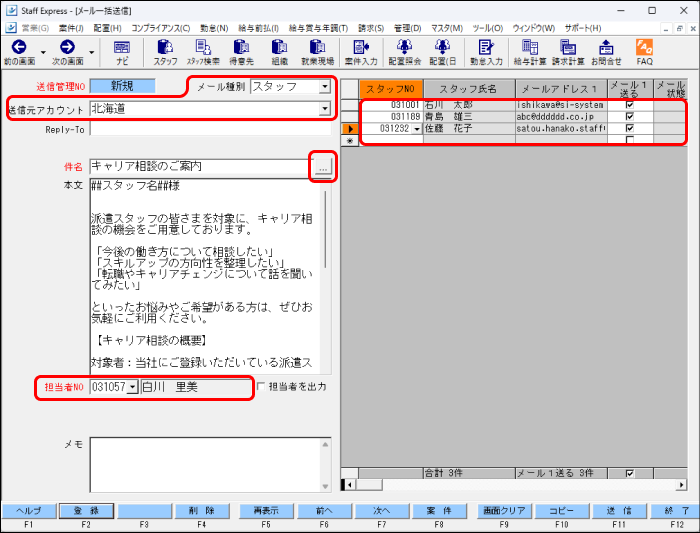Click the メモ scrollbar down arrow

pos(325,486)
